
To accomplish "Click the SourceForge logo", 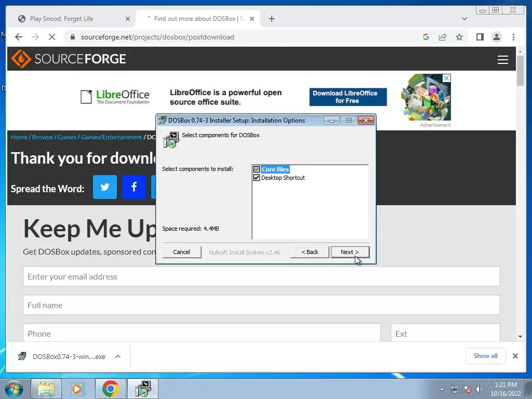I will point(69,59).
